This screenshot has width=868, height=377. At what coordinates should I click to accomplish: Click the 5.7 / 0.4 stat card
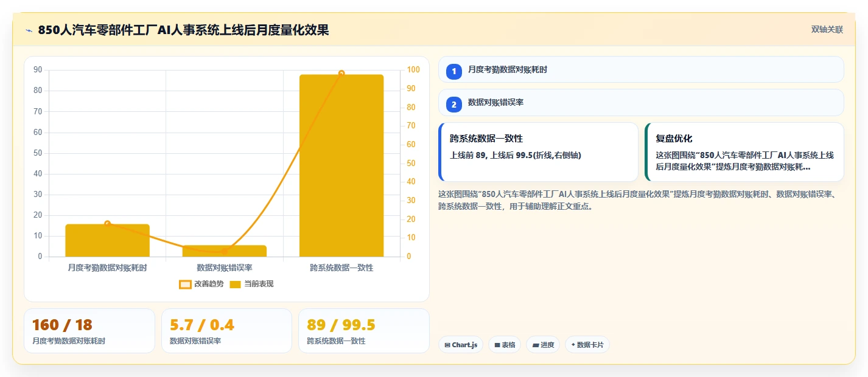point(226,331)
